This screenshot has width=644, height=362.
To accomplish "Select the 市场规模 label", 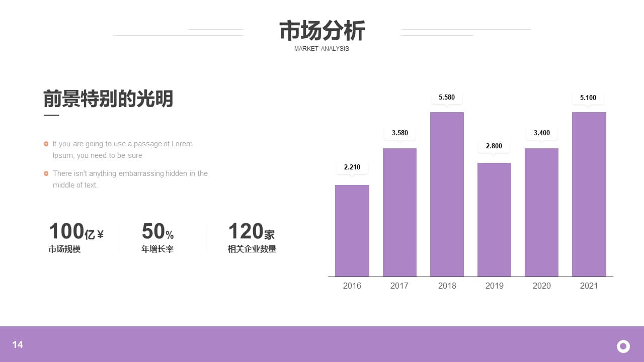I will (64, 249).
